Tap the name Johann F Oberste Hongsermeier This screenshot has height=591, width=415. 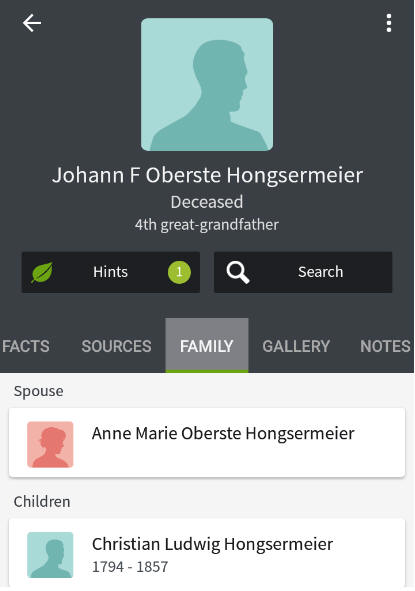207,175
